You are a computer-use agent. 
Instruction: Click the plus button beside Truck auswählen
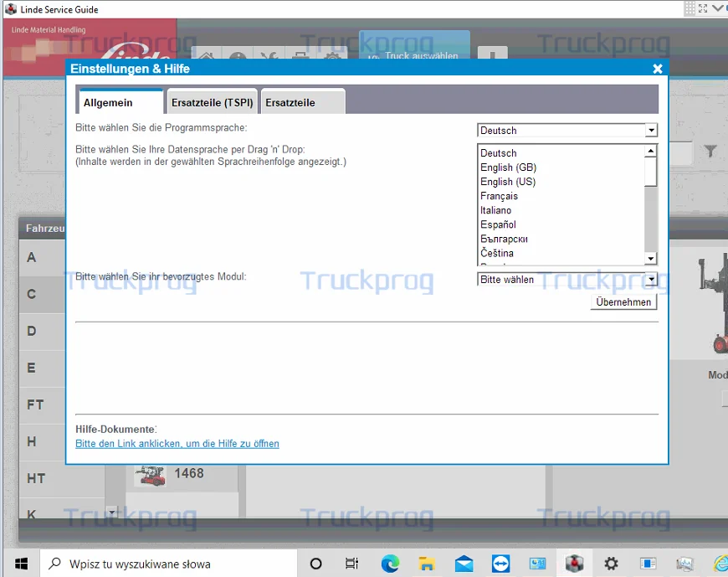(492, 53)
